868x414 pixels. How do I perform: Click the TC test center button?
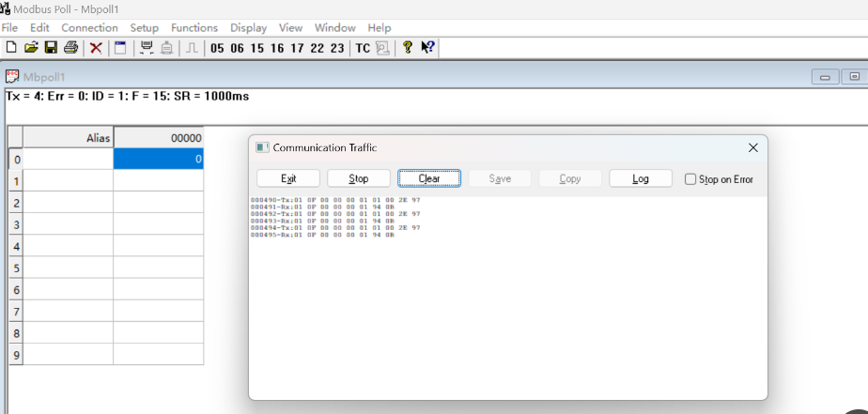point(363,48)
